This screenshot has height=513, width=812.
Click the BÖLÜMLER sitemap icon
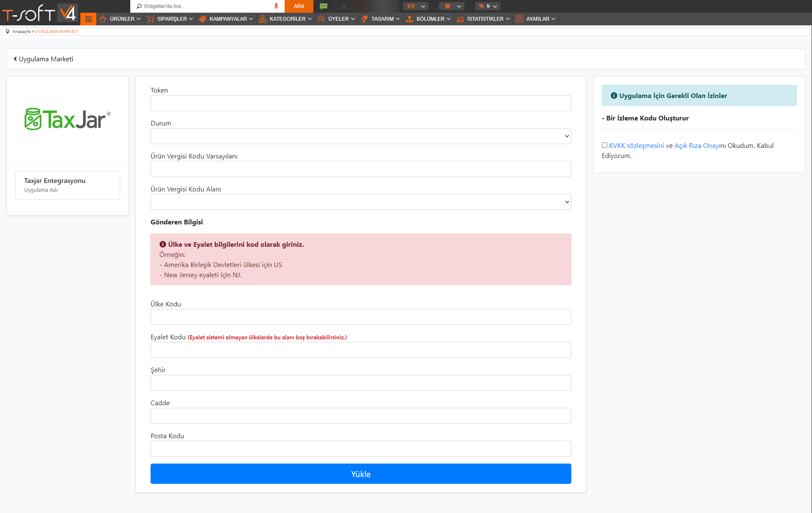pyautogui.click(x=409, y=19)
